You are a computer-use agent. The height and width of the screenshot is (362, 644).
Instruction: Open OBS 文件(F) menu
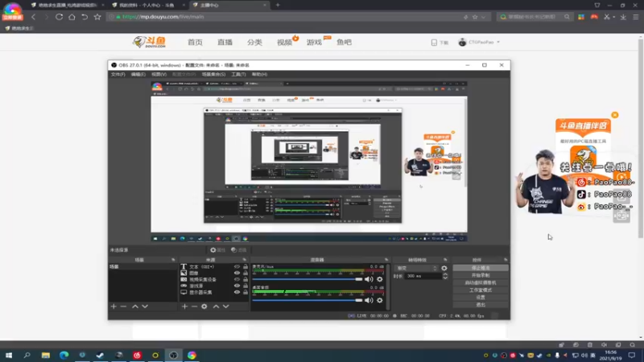118,74
